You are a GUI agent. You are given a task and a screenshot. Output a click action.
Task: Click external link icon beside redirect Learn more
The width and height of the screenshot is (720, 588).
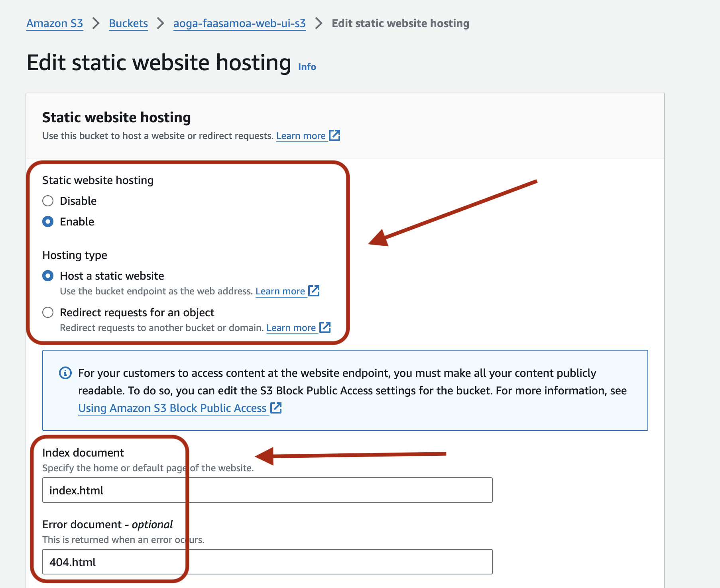pos(325,327)
